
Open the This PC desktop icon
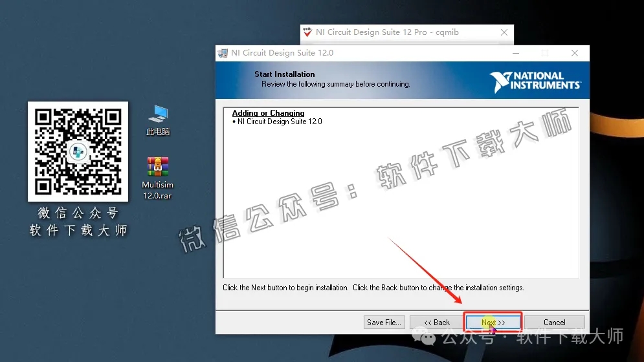point(158,120)
